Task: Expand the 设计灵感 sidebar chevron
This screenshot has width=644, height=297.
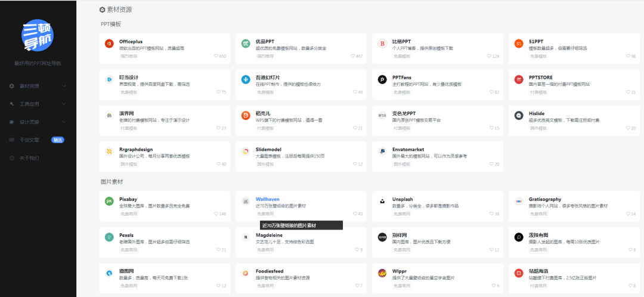Action: pos(64,122)
